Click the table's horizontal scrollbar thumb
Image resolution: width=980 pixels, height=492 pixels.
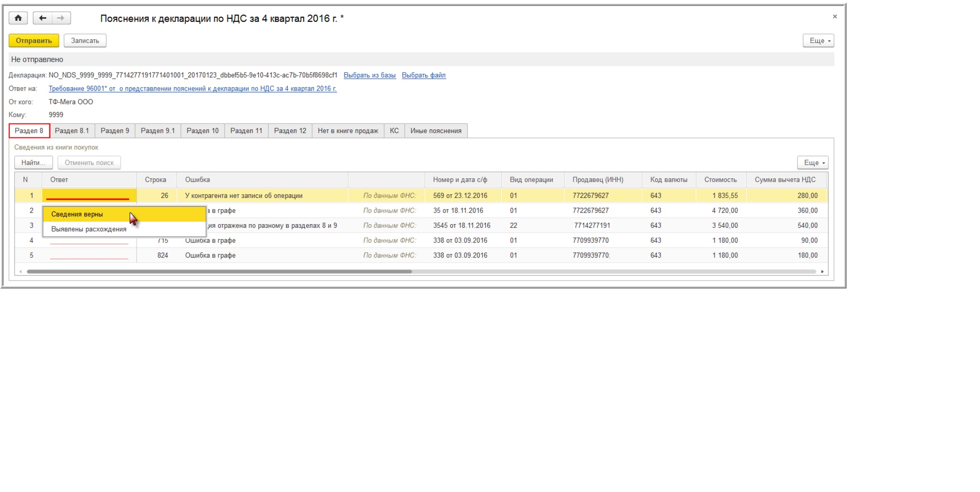(x=219, y=272)
